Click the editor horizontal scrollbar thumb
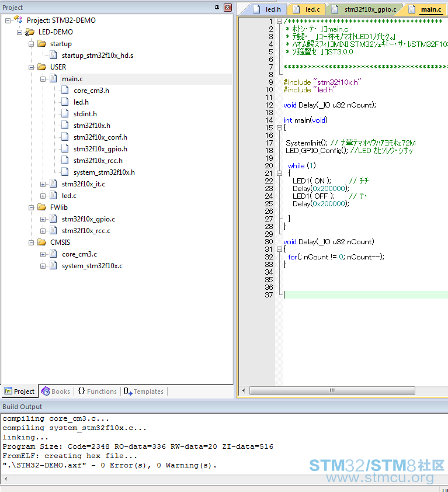448x492 pixels. click(332, 391)
